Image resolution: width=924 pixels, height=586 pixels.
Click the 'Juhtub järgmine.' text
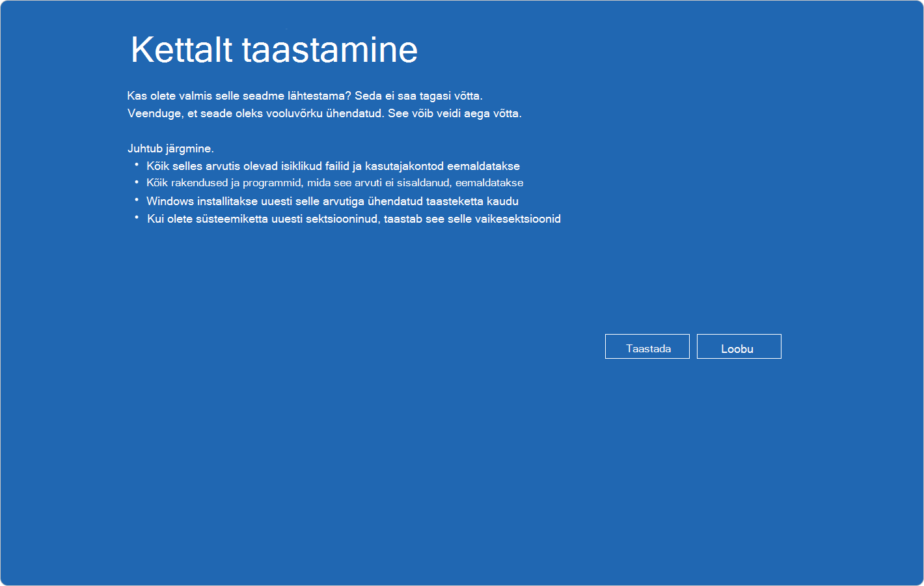coord(170,148)
